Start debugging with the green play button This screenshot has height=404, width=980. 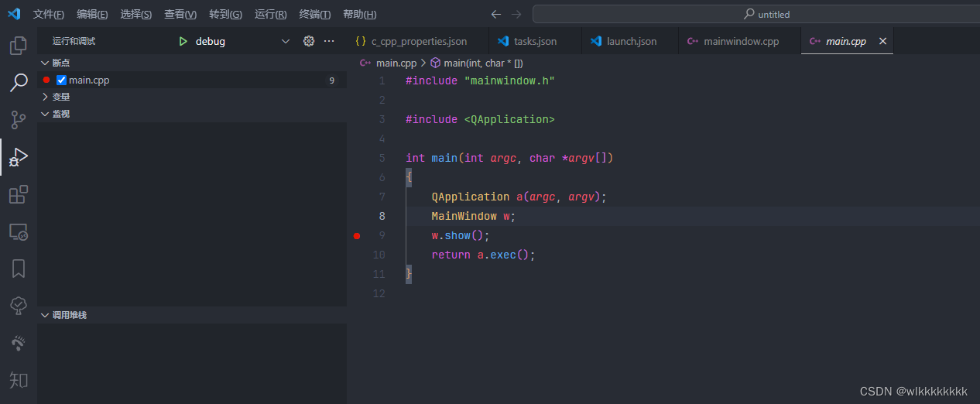click(183, 41)
